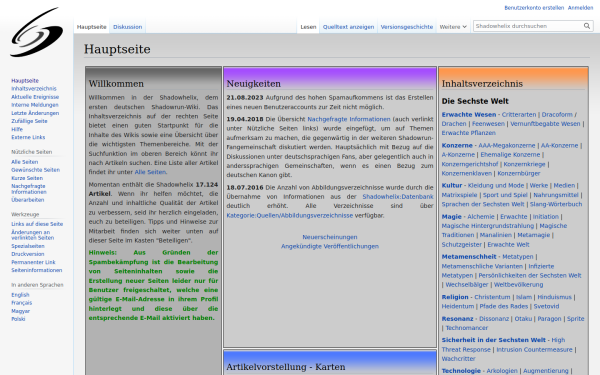
Task: Open the Überarbeiten sidebar link
Action: click(28, 200)
